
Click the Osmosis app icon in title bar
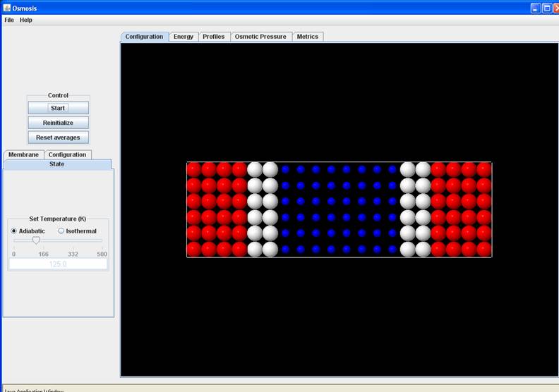coord(7,8)
